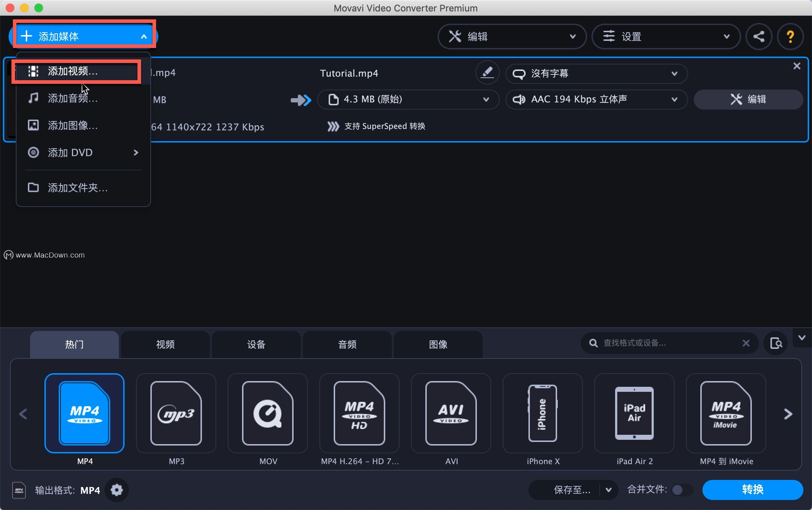This screenshot has height=510, width=812.
Task: Click the 支持 SuperSpeed 转换 text
Action: click(385, 126)
